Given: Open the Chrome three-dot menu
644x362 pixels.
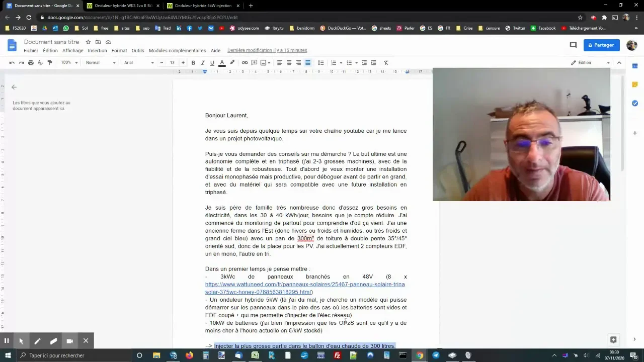Looking at the screenshot, I should [x=636, y=17].
